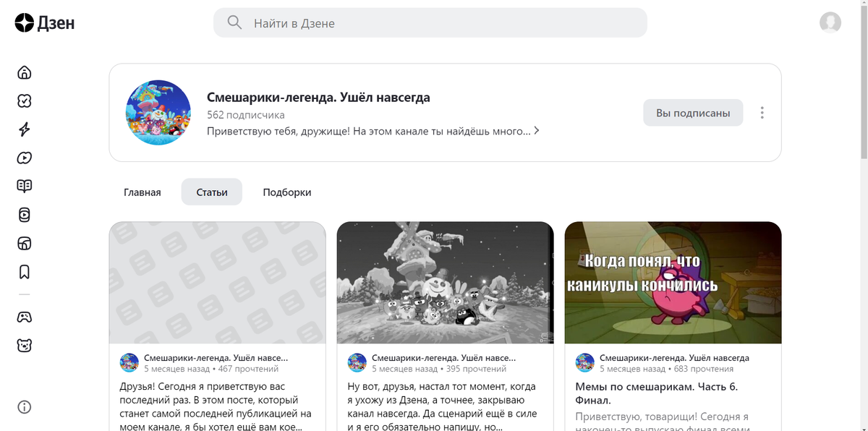Click the Вы подписаны button
This screenshot has height=431, width=868.
click(692, 112)
